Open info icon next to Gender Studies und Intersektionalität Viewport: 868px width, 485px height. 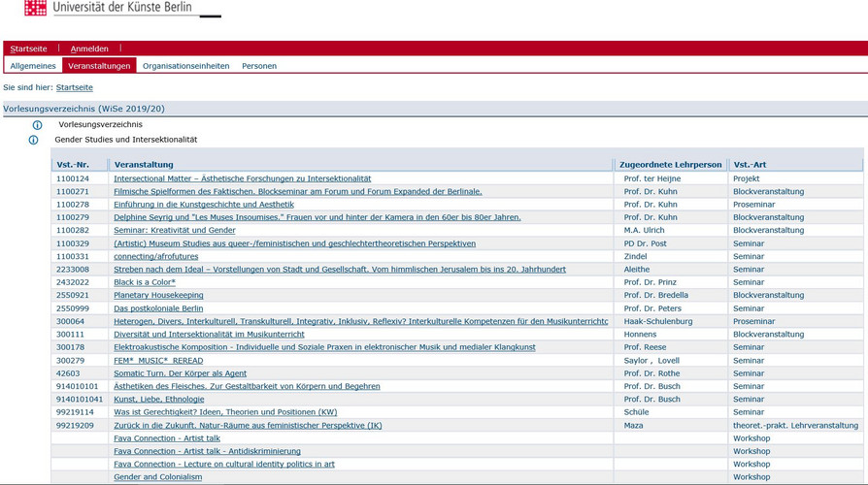[33, 140]
